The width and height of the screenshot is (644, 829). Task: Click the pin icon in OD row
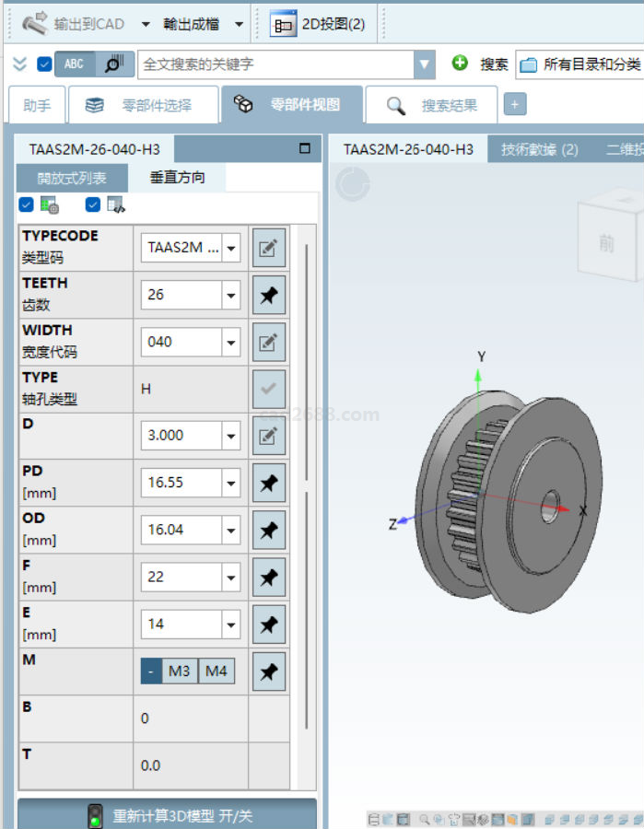pos(268,530)
